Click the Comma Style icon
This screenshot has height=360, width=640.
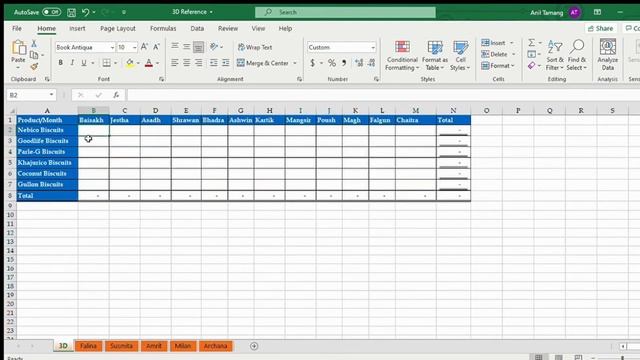[344, 63]
